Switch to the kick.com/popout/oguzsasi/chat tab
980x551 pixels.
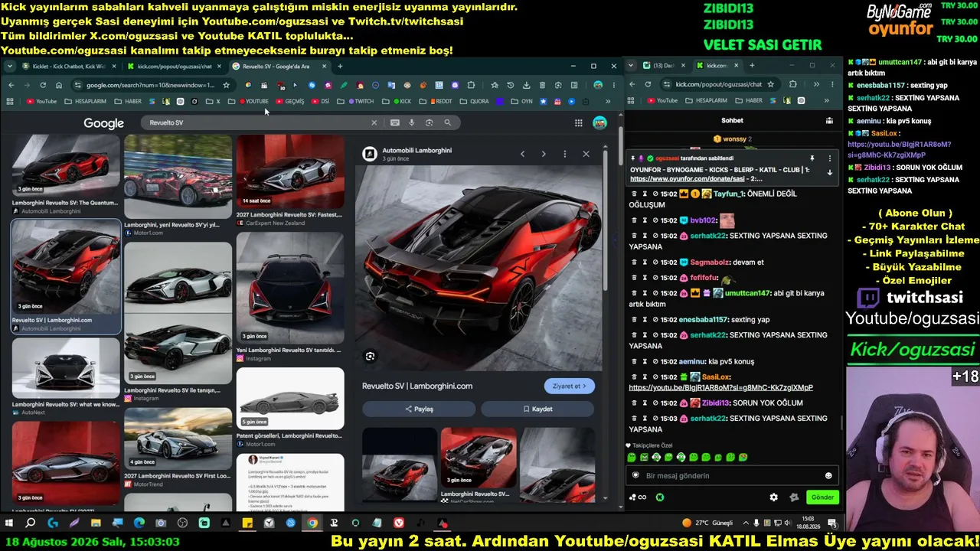pos(174,67)
